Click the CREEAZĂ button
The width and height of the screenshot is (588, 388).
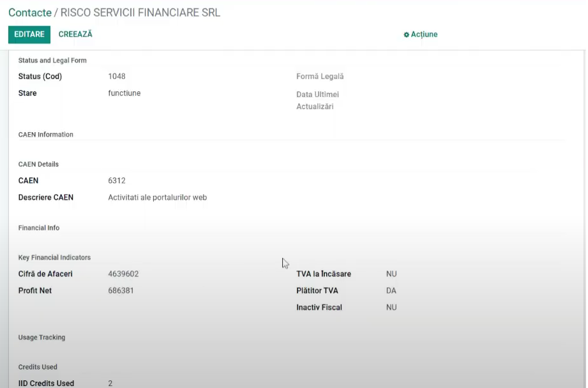pos(75,34)
